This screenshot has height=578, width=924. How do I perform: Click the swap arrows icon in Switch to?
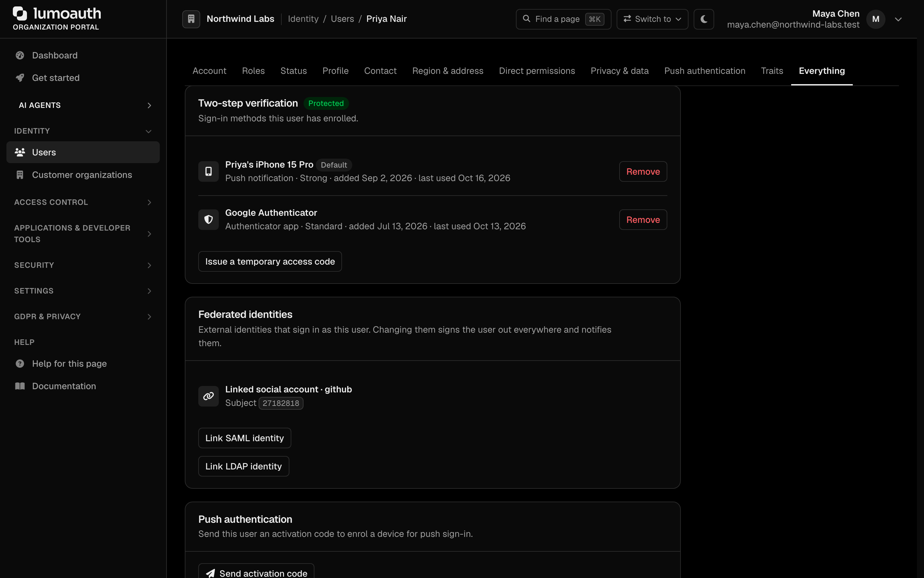[627, 19]
